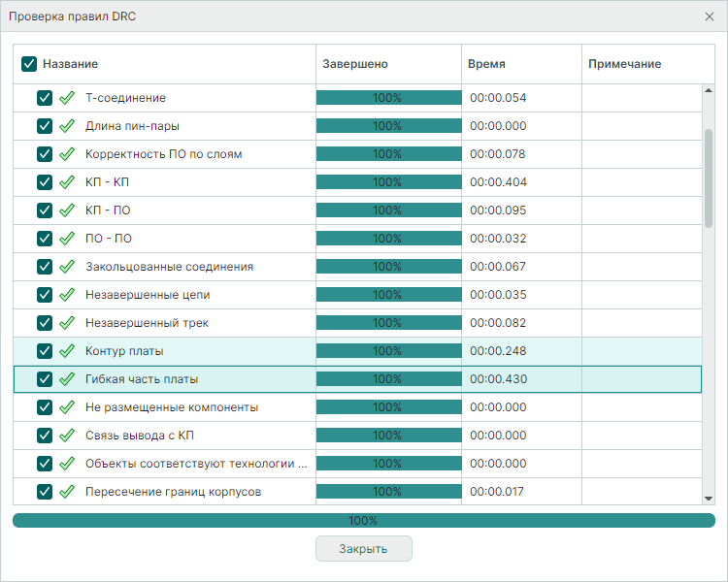Click the overall 100% progress bar at bottom

(x=363, y=521)
